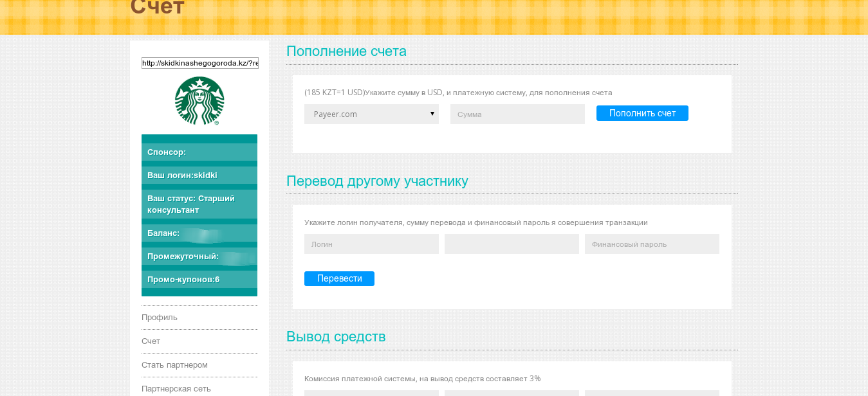Click the Вывод средств heading
The width and height of the screenshot is (868, 396).
(336, 336)
